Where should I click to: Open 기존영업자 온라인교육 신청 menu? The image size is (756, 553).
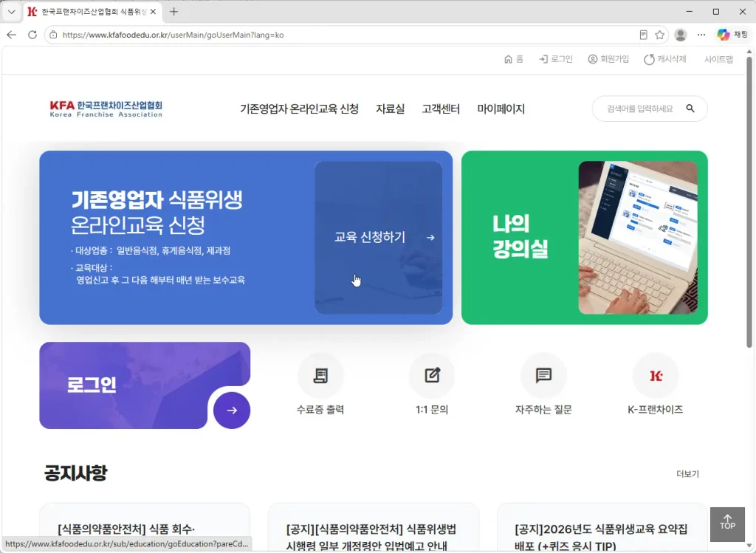300,109
